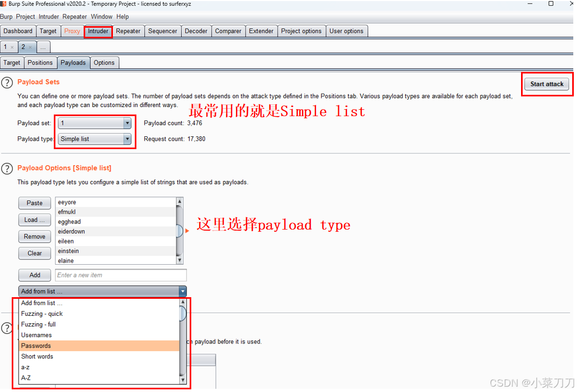
Task: Switch to Dashboard tab
Action: pyautogui.click(x=18, y=31)
